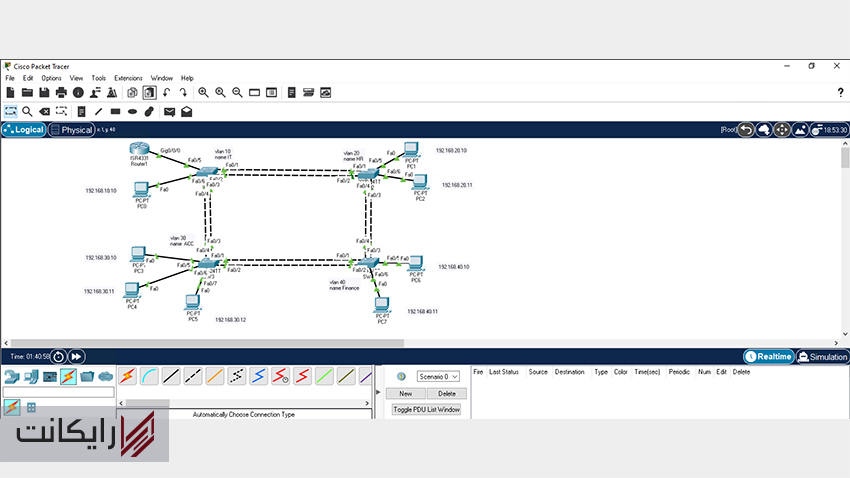850x478 pixels.
Task: Switch to Realtime mode
Action: [x=768, y=357]
